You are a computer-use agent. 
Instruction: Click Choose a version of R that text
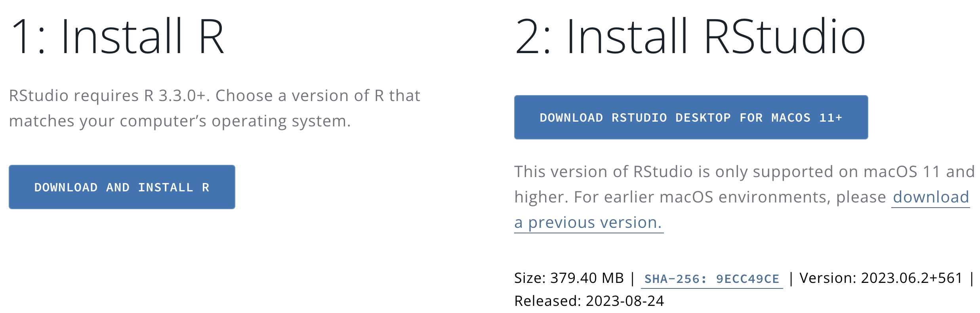point(318,95)
